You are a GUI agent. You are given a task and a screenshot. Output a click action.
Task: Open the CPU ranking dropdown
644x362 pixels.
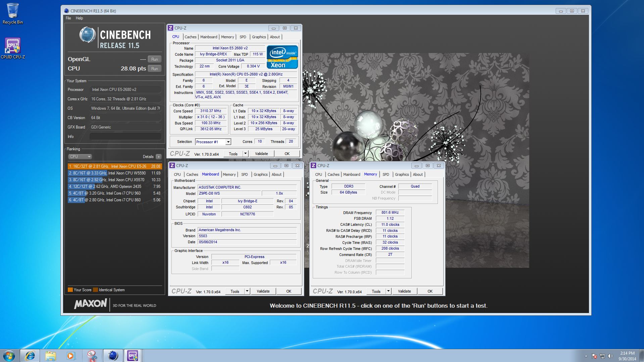80,157
